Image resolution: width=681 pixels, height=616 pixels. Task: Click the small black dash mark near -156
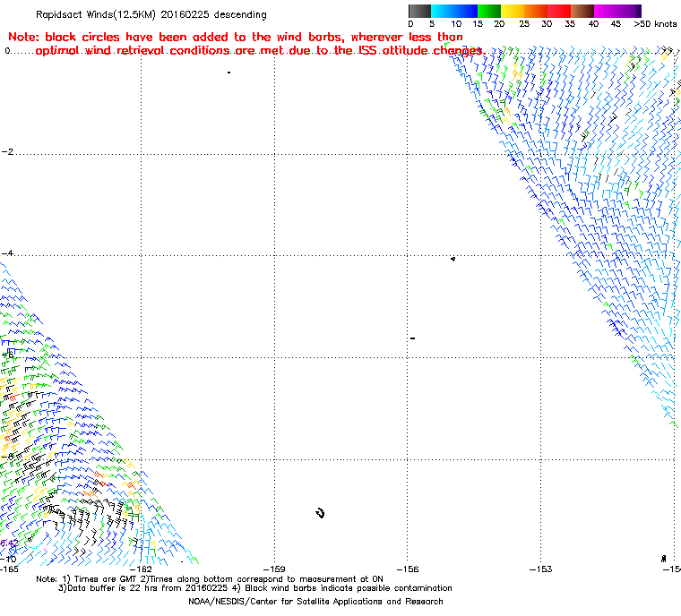412,338
